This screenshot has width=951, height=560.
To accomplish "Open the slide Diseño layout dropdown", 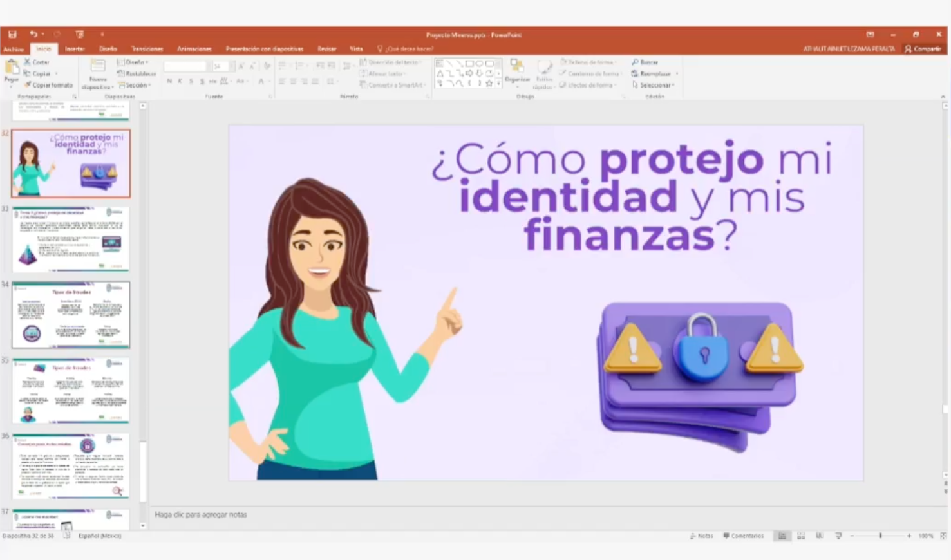I will (133, 62).
